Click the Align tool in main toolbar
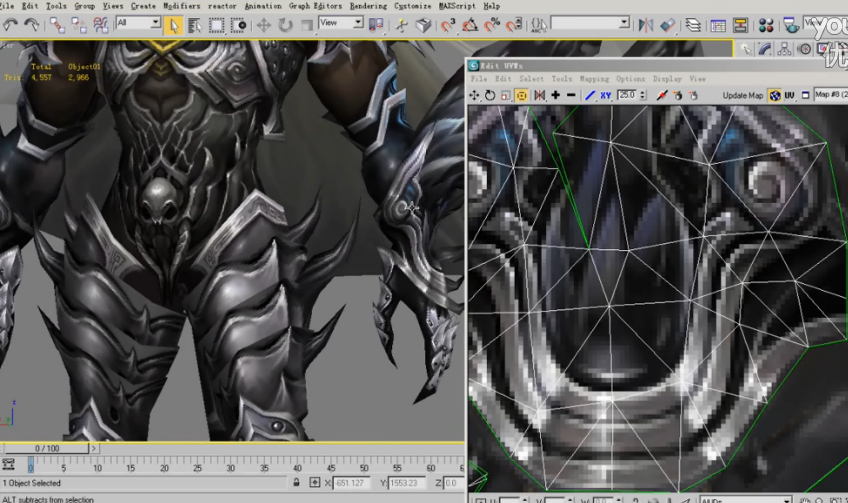 pos(668,25)
